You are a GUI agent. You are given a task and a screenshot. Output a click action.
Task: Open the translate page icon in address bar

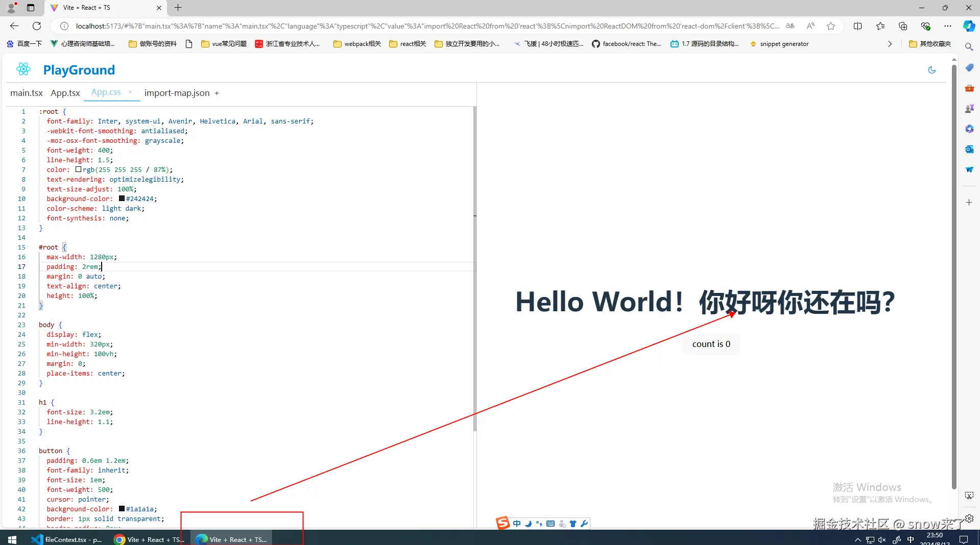click(x=790, y=26)
